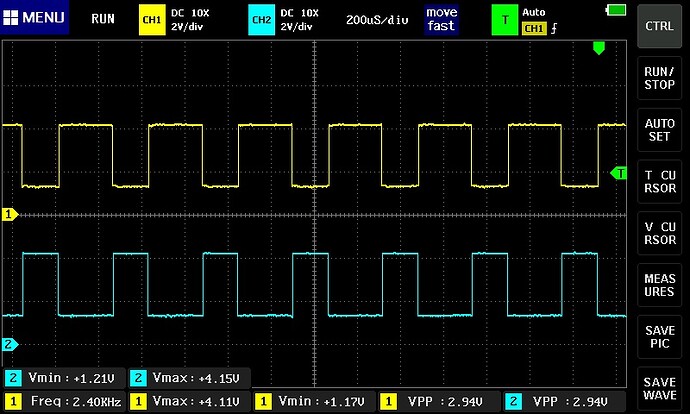The image size is (690, 414).
Task: Select the channel 2 ground level marker
Action: coord(10,344)
